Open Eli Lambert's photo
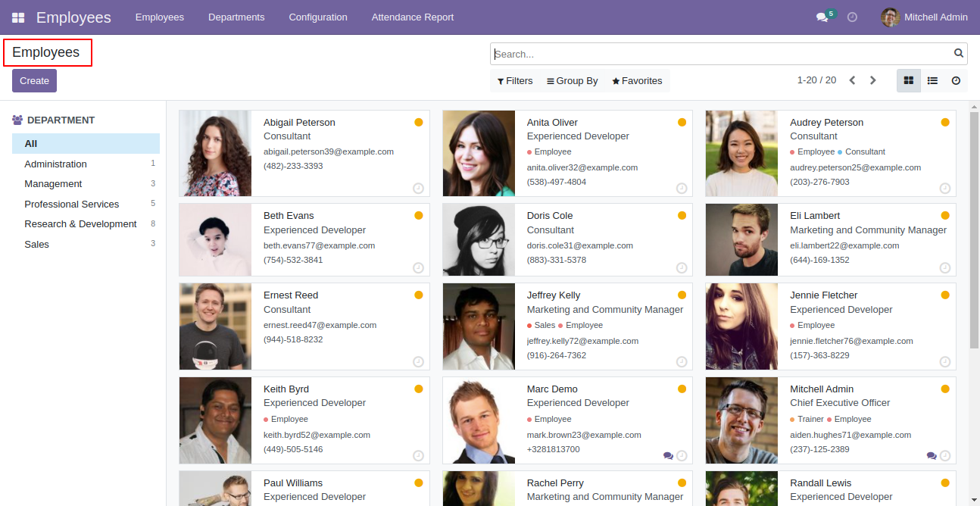Screen dimensions: 980x506 (x=741, y=239)
